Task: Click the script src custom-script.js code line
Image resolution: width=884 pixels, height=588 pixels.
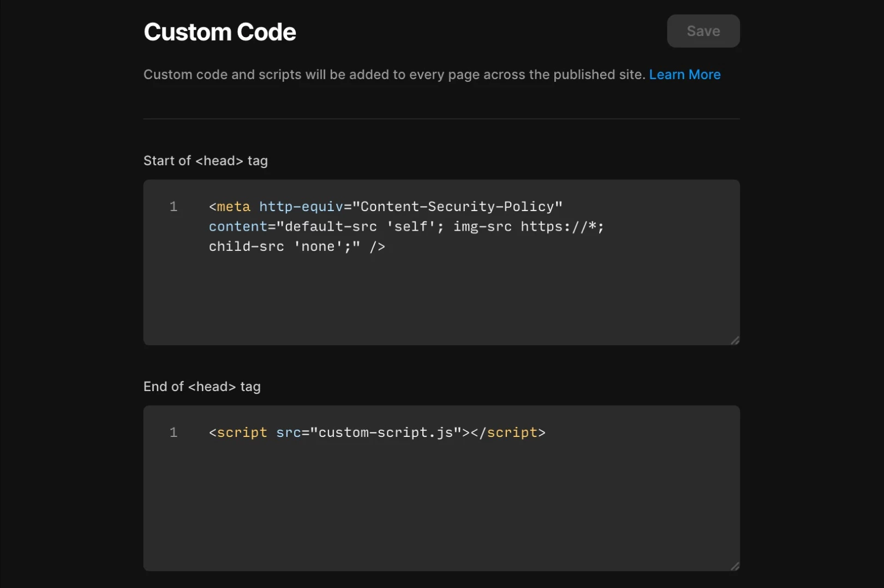Action: coord(377,433)
